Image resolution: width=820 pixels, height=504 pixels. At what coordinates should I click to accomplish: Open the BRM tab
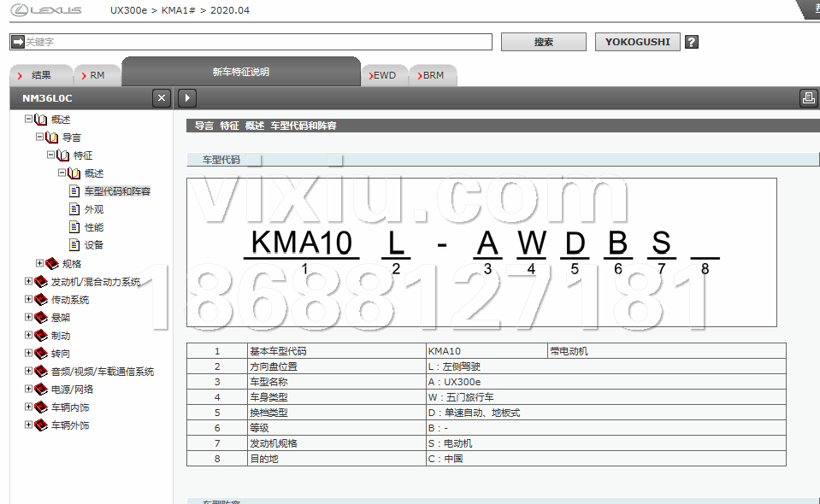pos(433,75)
